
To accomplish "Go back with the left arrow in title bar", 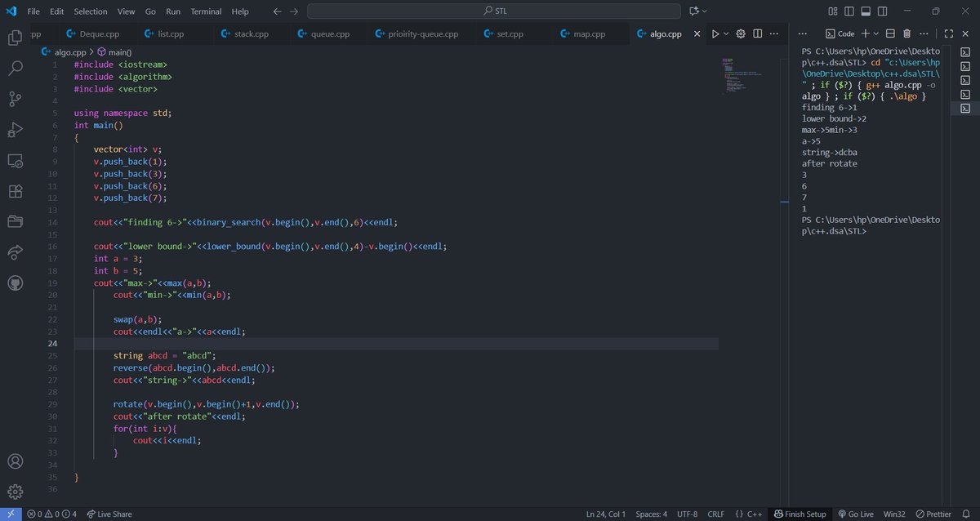I will (x=278, y=11).
